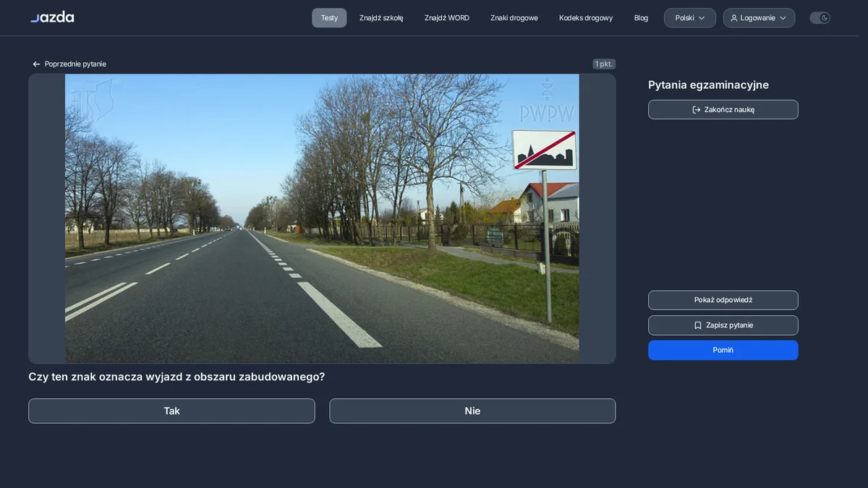This screenshot has height=488, width=868.
Task: Visit the Blog page
Action: [x=641, y=18]
